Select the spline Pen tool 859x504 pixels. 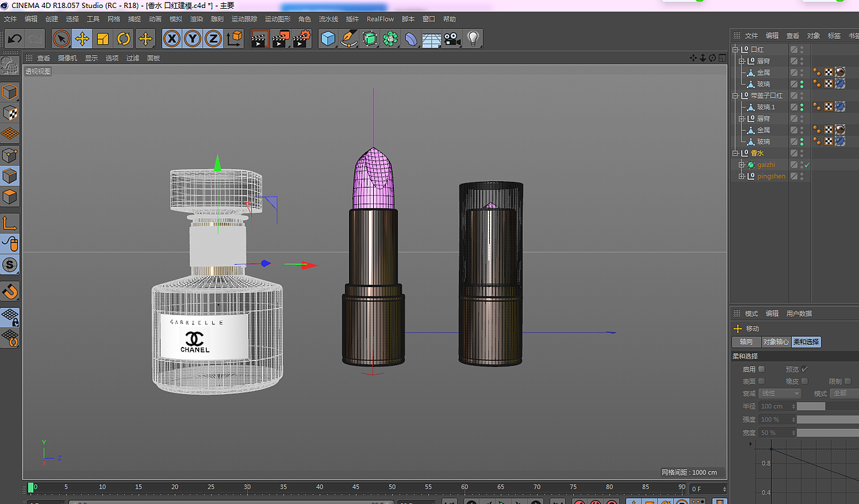pyautogui.click(x=348, y=39)
